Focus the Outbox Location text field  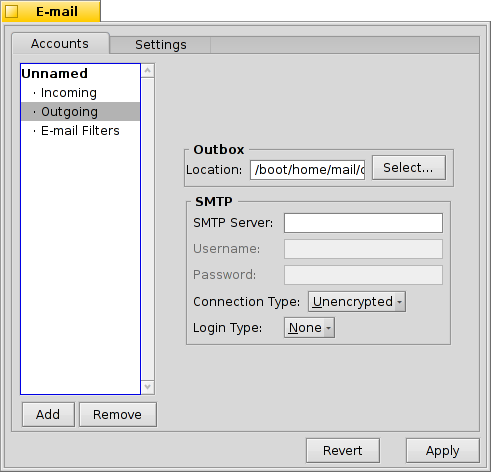pyautogui.click(x=308, y=170)
